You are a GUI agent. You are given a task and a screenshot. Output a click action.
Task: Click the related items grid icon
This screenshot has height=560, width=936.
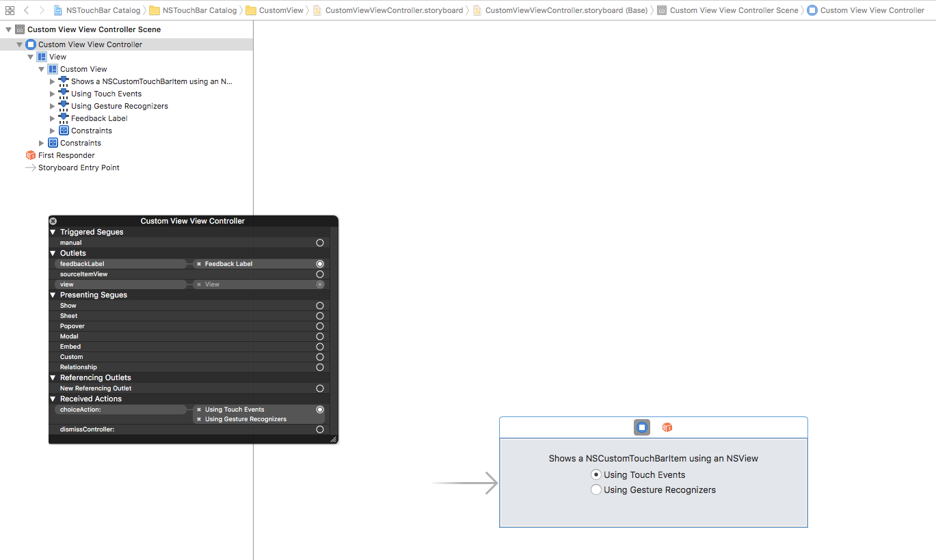(x=10, y=10)
